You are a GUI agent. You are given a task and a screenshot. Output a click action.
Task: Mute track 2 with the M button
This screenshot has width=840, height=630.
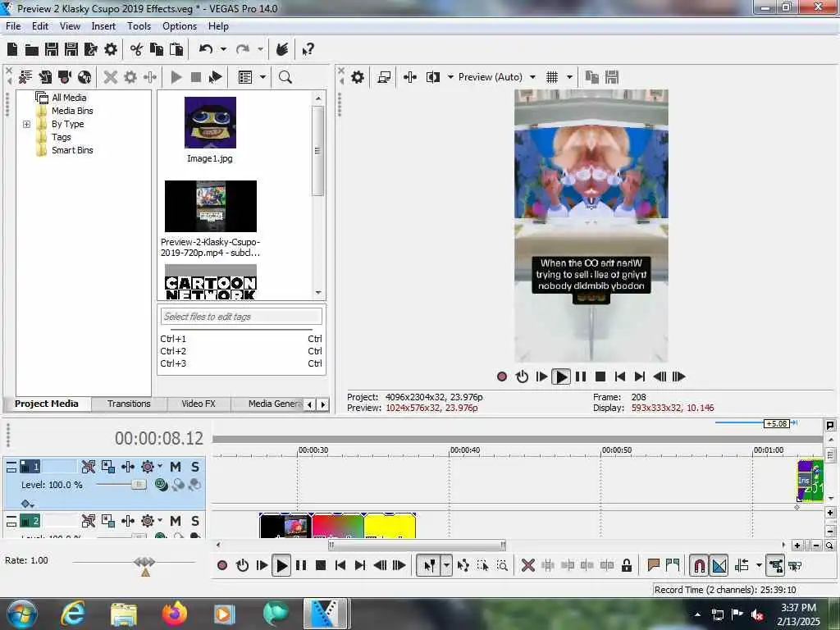(x=176, y=521)
